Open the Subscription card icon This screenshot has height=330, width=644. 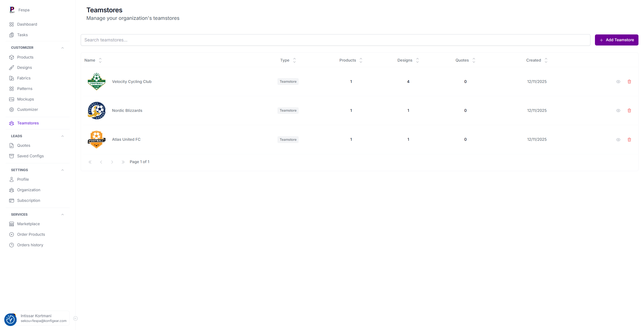(x=12, y=200)
